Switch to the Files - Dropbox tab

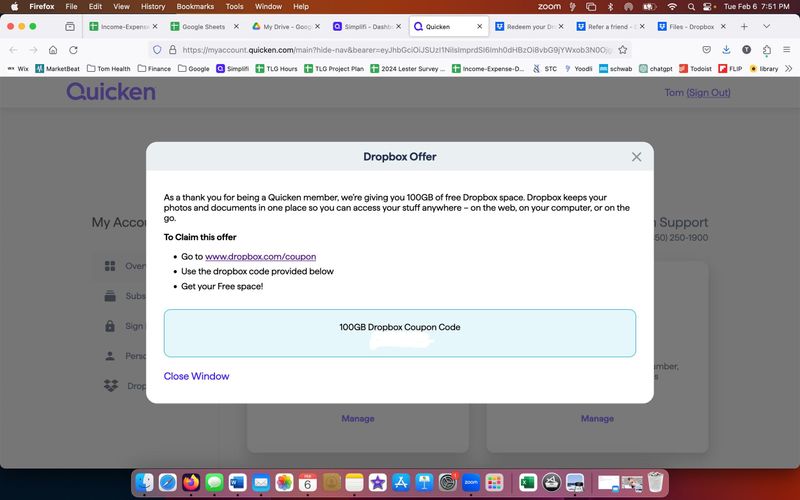click(691, 27)
